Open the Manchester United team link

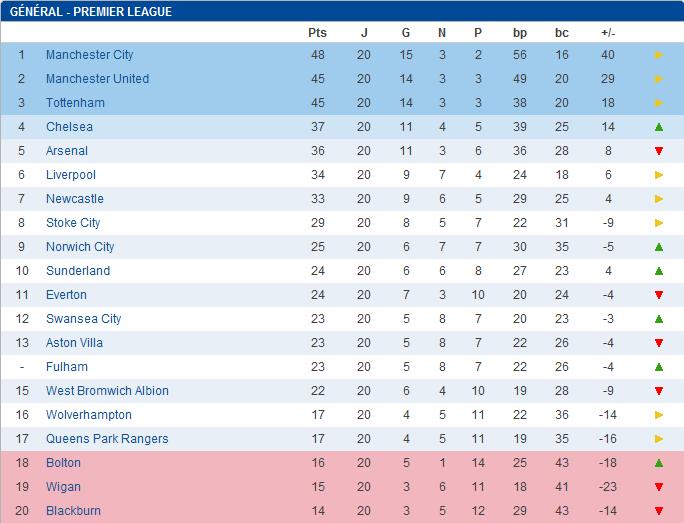click(97, 79)
